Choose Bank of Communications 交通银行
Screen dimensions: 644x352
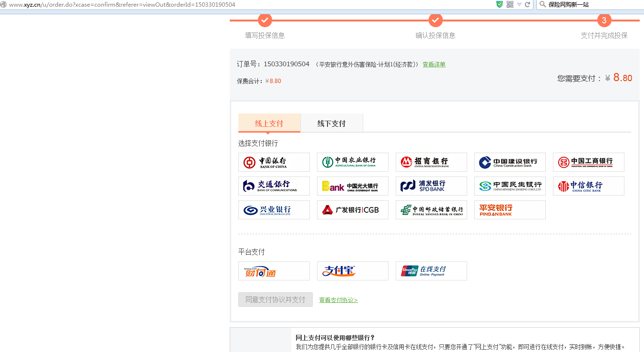click(274, 186)
